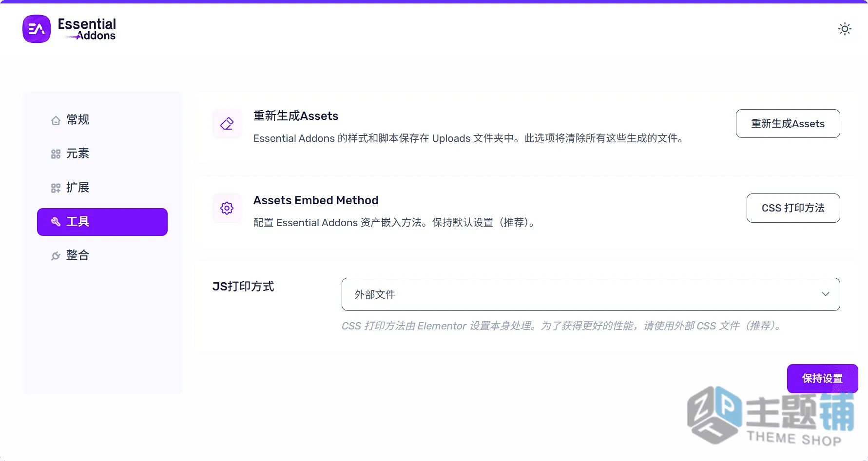Image resolution: width=868 pixels, height=461 pixels.
Task: Click the eraser icon beside 重新生成Assets
Action: (x=227, y=124)
